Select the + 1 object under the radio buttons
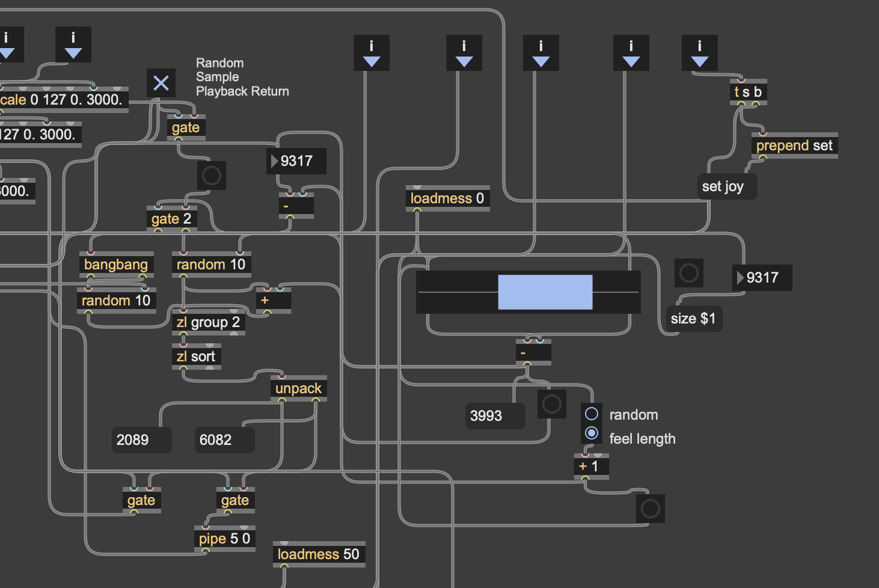Viewport: 879px width, 588px height. point(592,467)
